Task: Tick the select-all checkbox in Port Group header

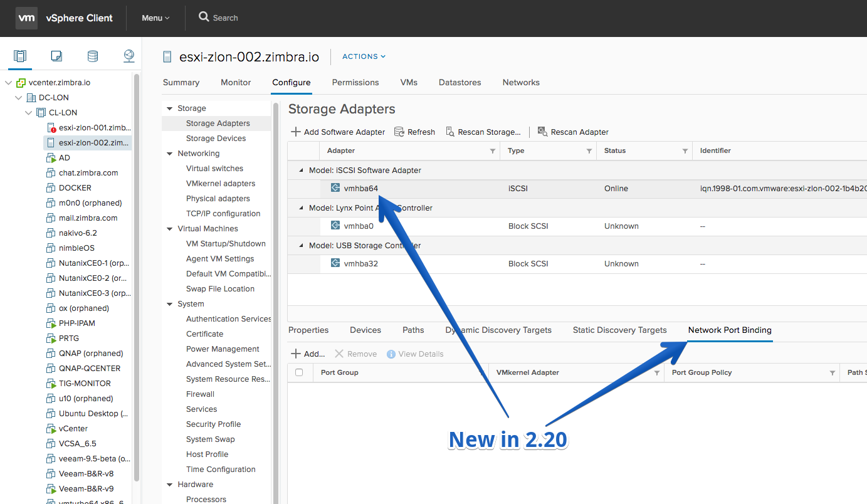Action: [x=299, y=372]
